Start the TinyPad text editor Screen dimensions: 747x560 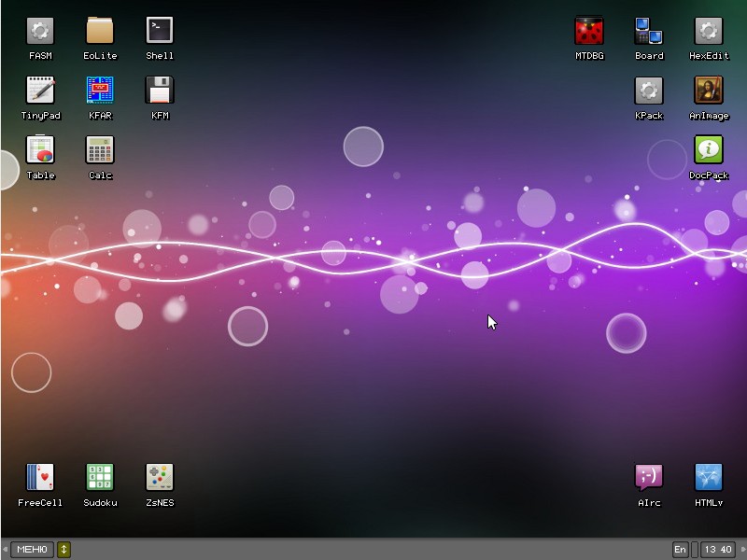coord(40,91)
